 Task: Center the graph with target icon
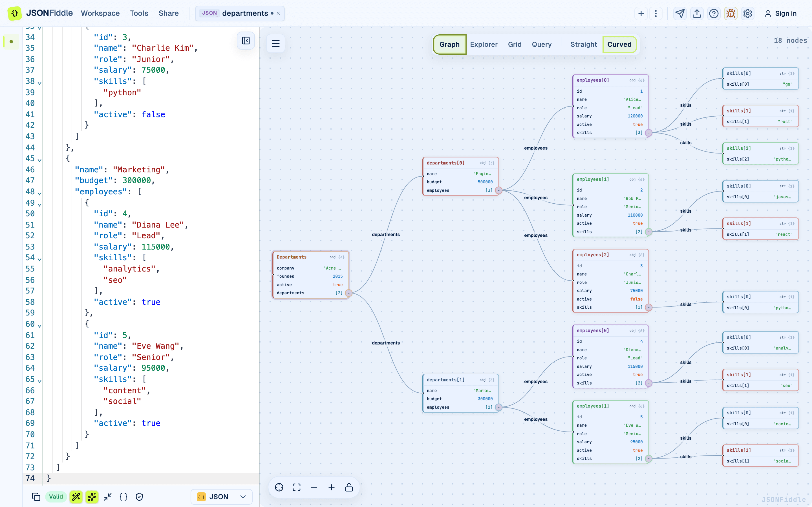(x=279, y=487)
